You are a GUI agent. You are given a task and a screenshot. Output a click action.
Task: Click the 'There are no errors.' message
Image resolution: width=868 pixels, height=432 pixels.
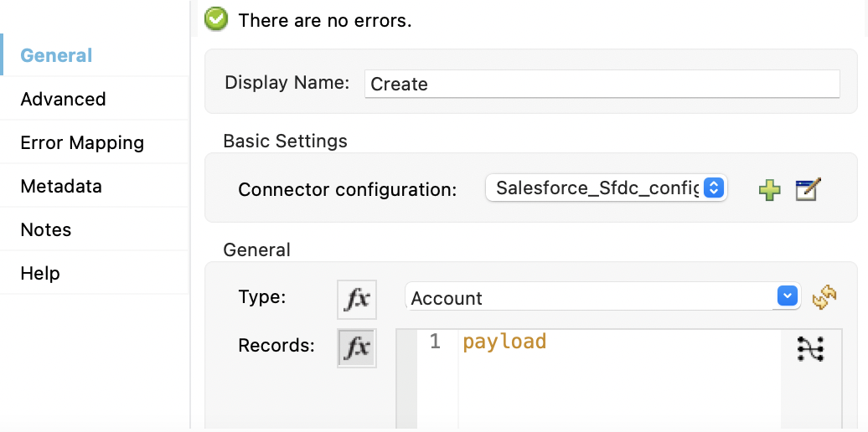point(325,20)
